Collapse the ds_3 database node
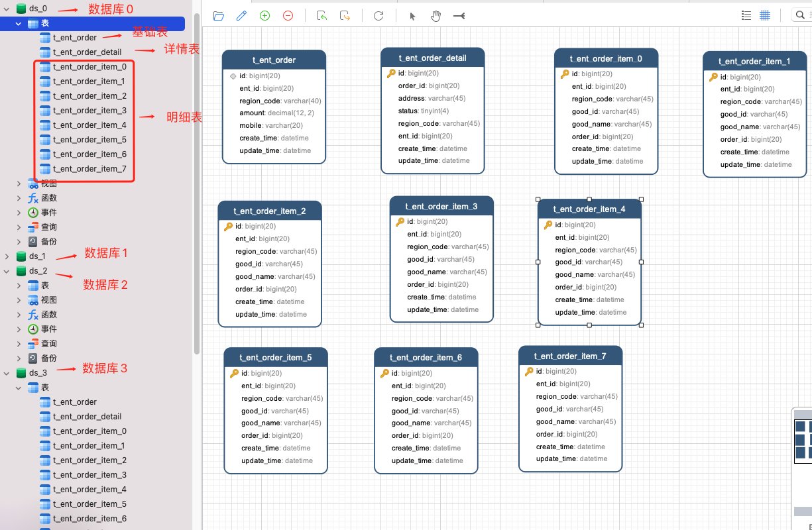 point(7,373)
